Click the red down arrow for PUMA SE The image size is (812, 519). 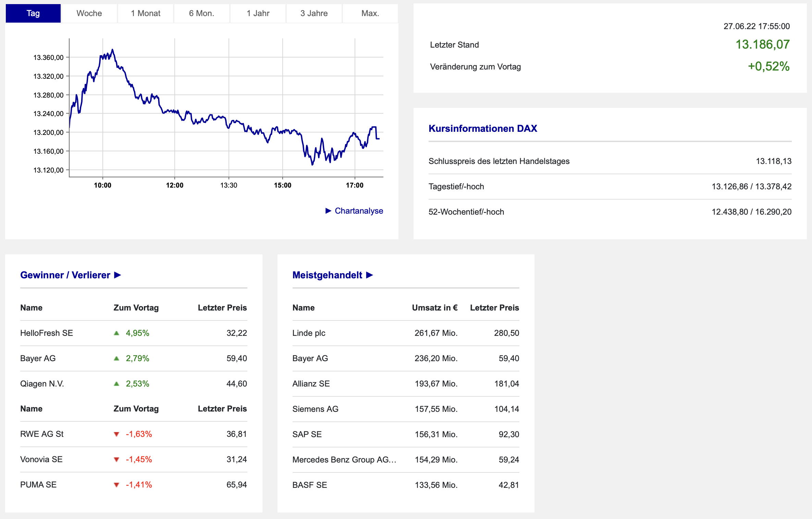tap(116, 485)
